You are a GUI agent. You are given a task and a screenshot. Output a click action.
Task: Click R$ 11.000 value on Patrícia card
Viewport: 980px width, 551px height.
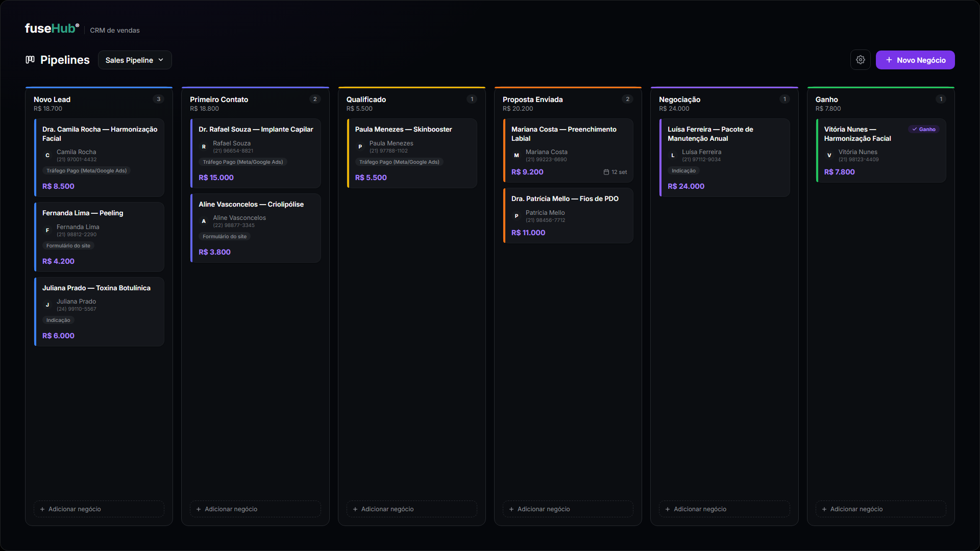pyautogui.click(x=528, y=233)
